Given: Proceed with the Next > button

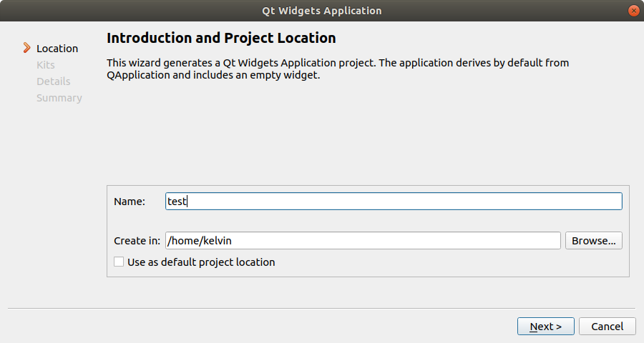Looking at the screenshot, I should (545, 327).
